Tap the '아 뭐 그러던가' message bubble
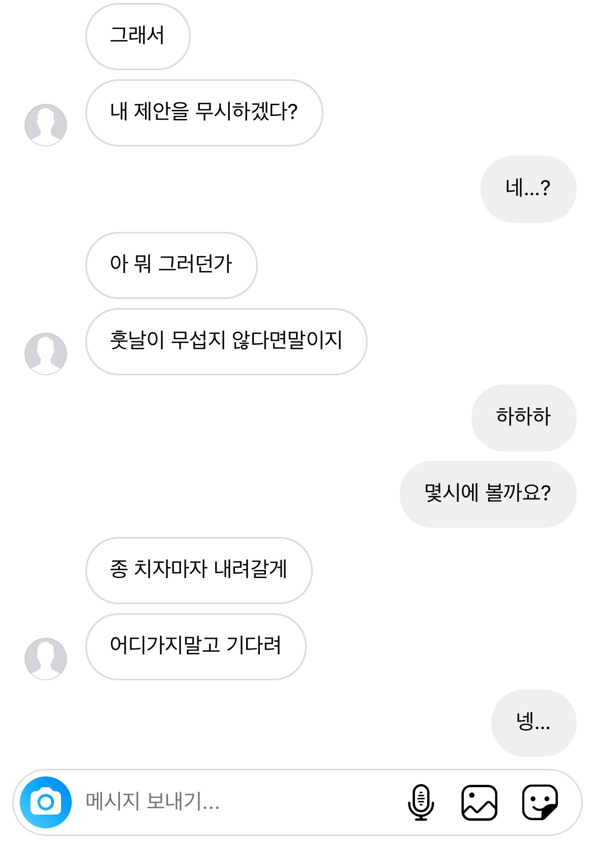The image size is (595, 868). click(171, 265)
